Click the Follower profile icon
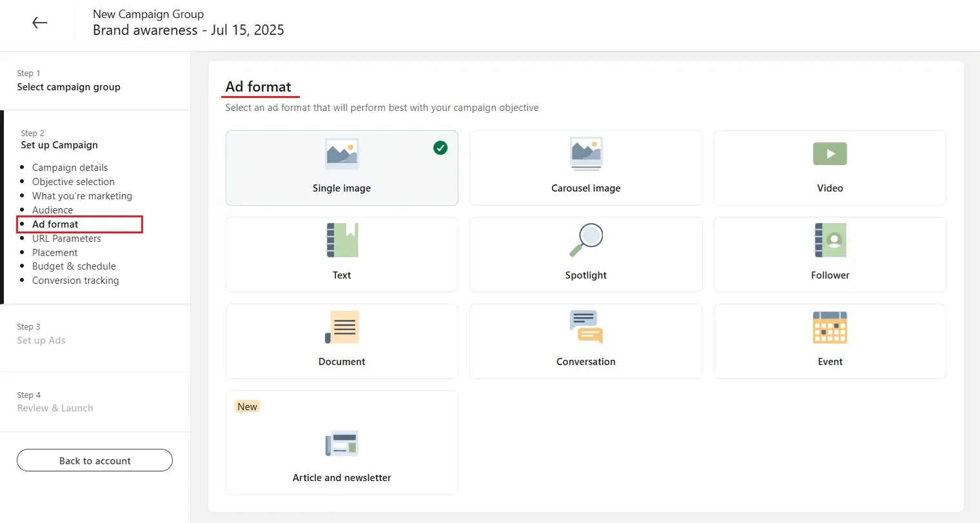Screen dimensions: 980x523 click(830, 240)
